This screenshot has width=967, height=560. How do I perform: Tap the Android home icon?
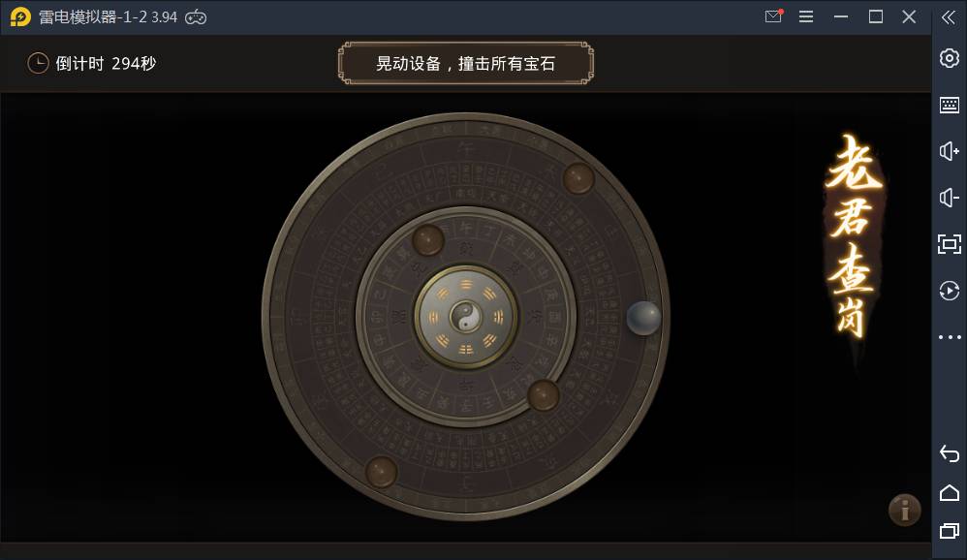point(950,493)
